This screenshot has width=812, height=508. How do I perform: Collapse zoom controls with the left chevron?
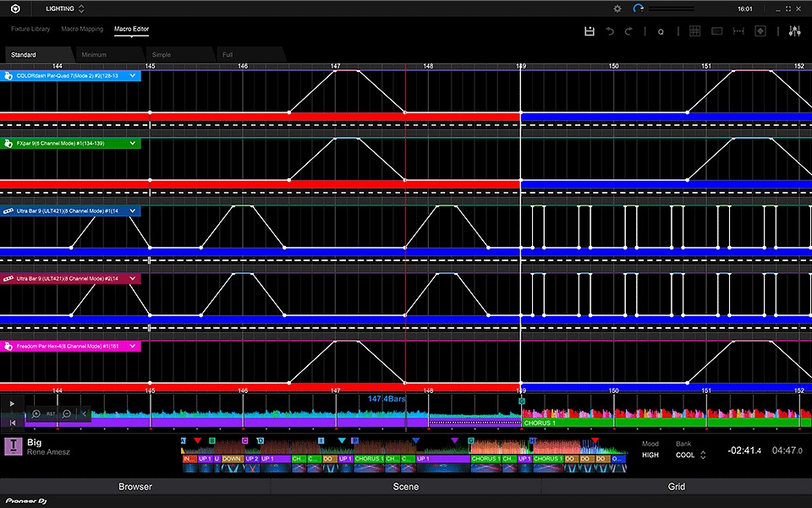coord(84,414)
